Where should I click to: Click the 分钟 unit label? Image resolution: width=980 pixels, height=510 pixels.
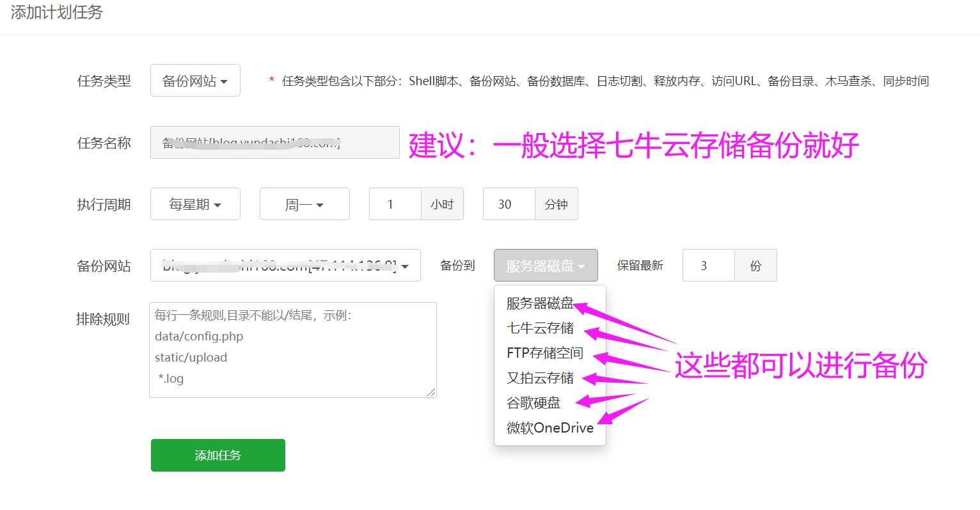point(557,204)
